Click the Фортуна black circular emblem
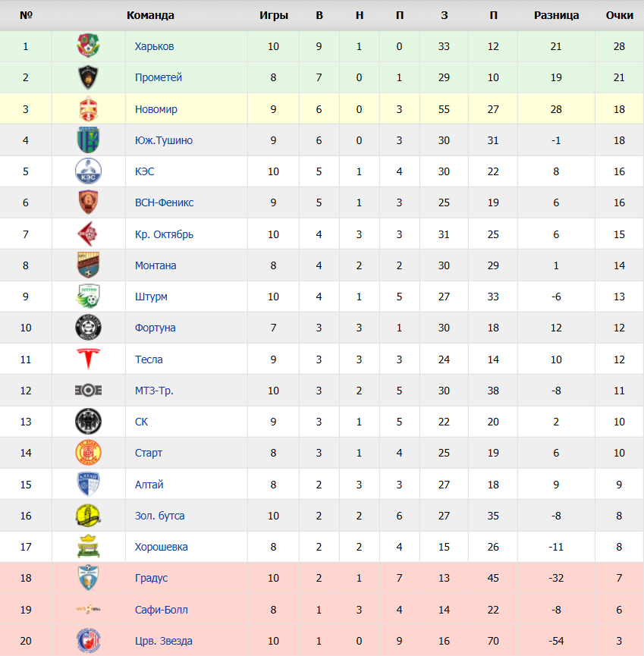Image resolution: width=644 pixels, height=656 pixels. [x=88, y=328]
